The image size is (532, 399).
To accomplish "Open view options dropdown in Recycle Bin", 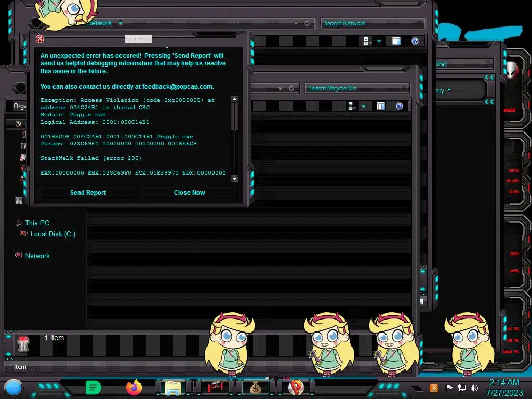I will (x=363, y=106).
